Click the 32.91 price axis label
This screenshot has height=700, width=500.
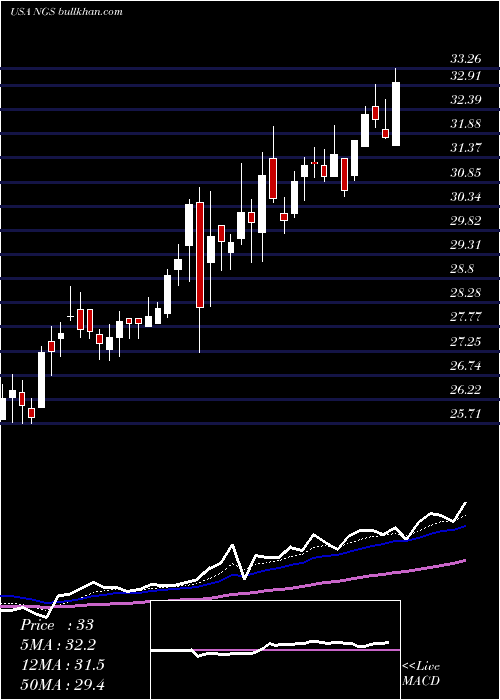[x=466, y=75]
